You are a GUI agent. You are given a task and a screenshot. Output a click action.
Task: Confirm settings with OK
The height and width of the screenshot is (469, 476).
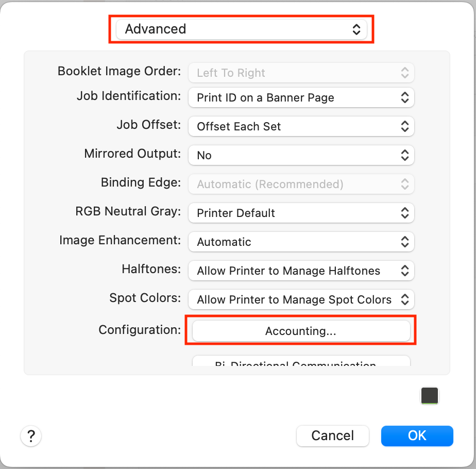coord(417,435)
